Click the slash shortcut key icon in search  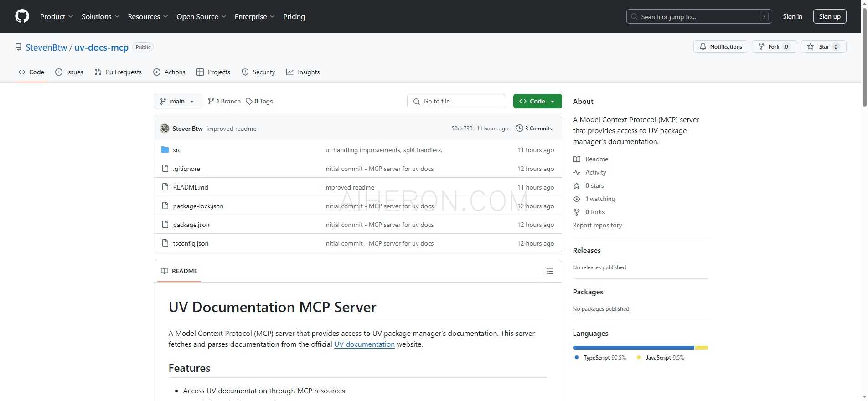coord(765,16)
